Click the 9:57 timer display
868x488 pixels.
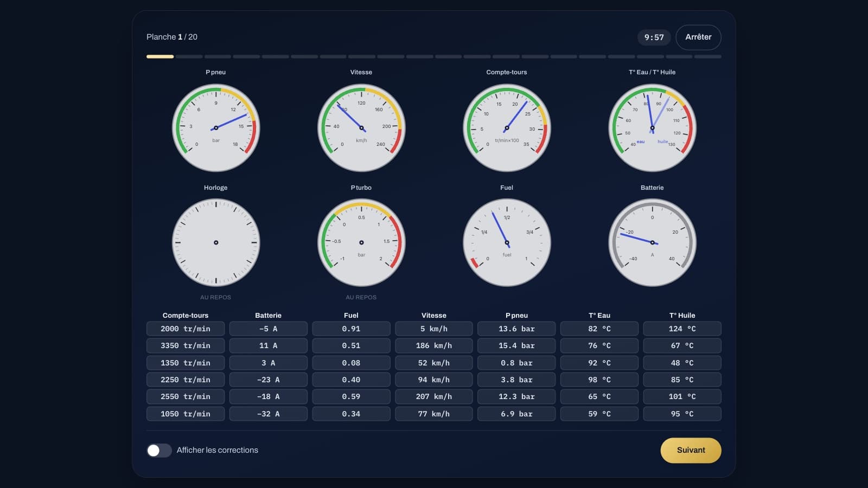pos(654,37)
